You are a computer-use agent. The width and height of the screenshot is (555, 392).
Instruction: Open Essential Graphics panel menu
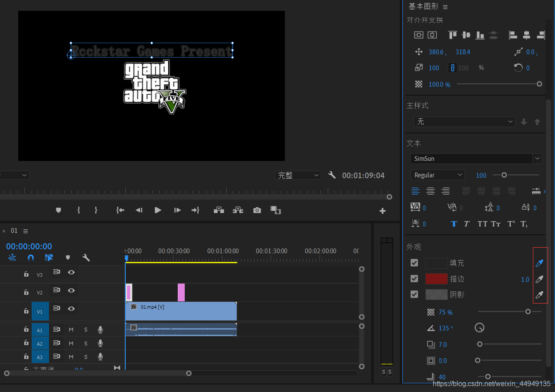[x=445, y=7]
